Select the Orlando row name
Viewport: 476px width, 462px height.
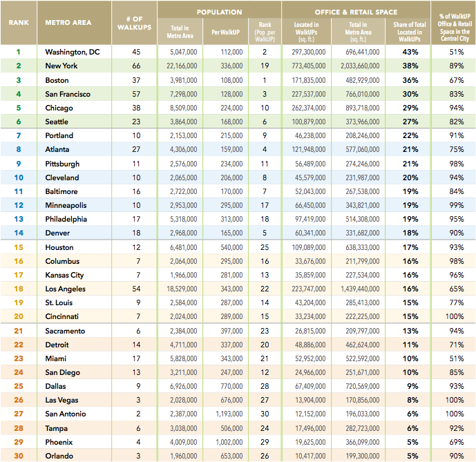(x=59, y=456)
